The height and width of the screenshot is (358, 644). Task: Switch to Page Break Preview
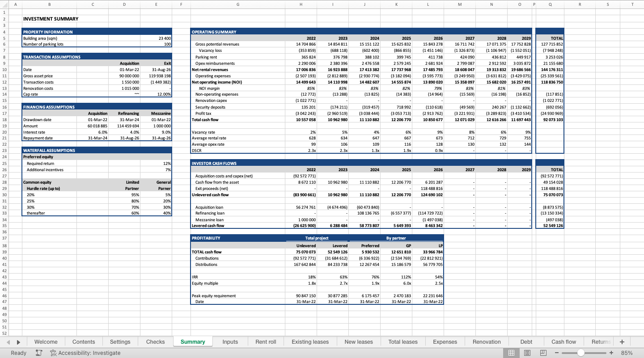click(543, 353)
